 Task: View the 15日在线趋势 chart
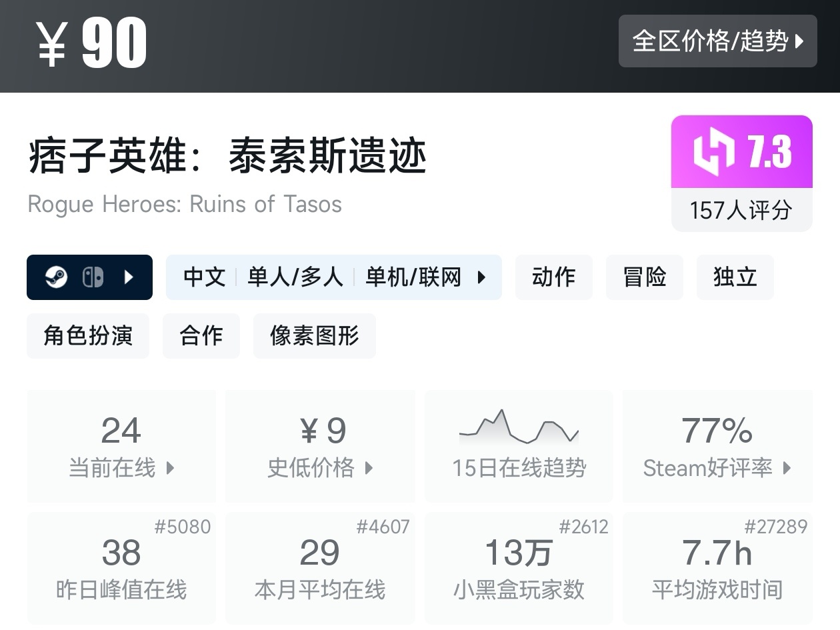click(x=519, y=446)
